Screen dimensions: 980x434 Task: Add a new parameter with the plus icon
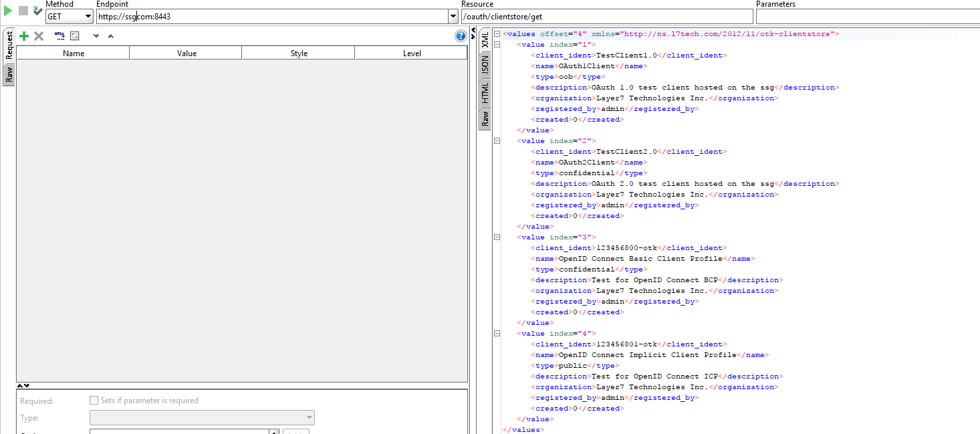pos(23,35)
